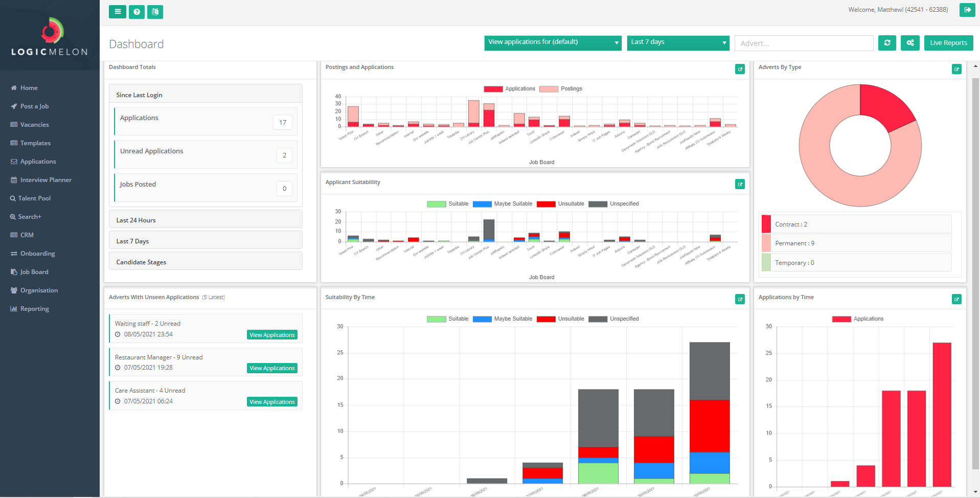Open Reporting in sidebar

coord(30,309)
